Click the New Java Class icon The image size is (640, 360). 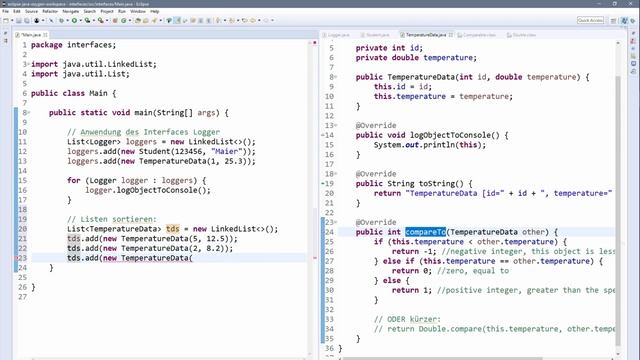pos(124,20)
